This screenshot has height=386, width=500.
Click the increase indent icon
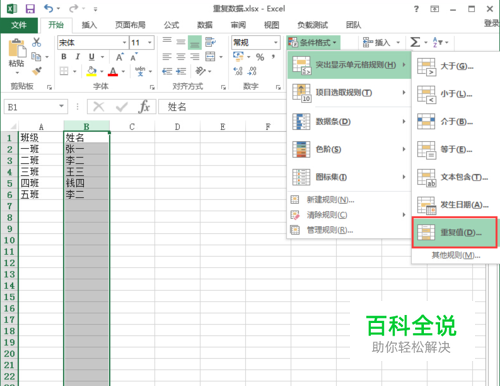coord(181,71)
